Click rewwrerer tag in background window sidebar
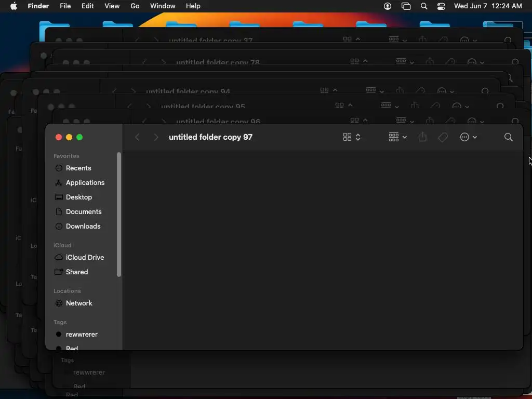The image size is (532, 399). (x=88, y=373)
